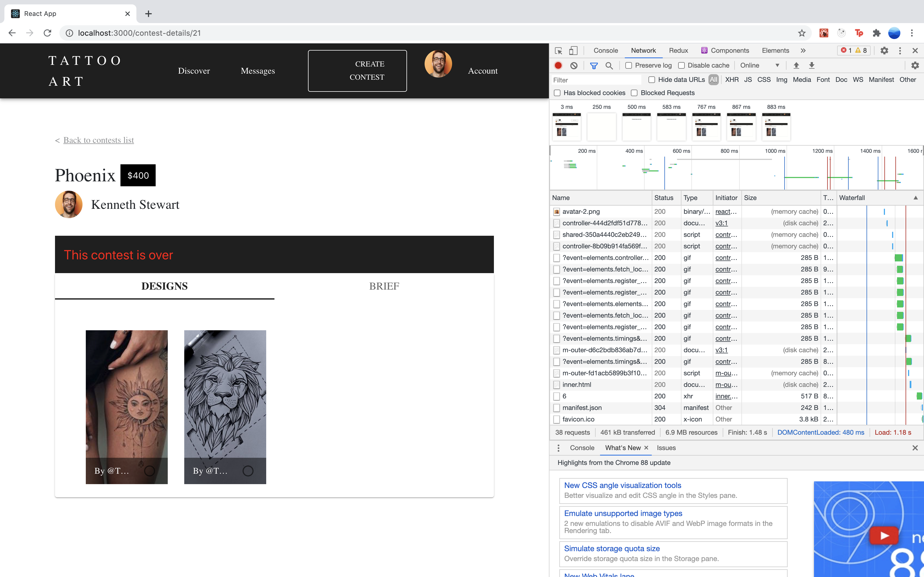The width and height of the screenshot is (924, 577).
Task: Open the BRIEF tab
Action: click(x=384, y=286)
